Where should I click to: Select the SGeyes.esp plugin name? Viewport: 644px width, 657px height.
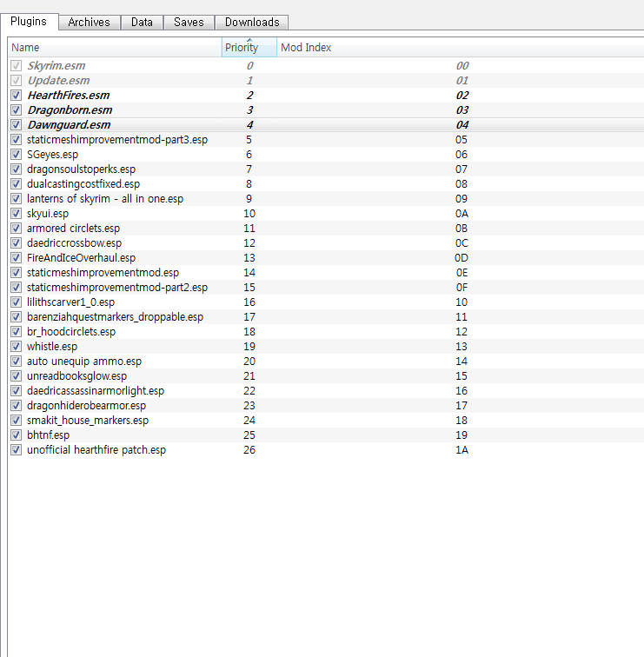coord(52,155)
